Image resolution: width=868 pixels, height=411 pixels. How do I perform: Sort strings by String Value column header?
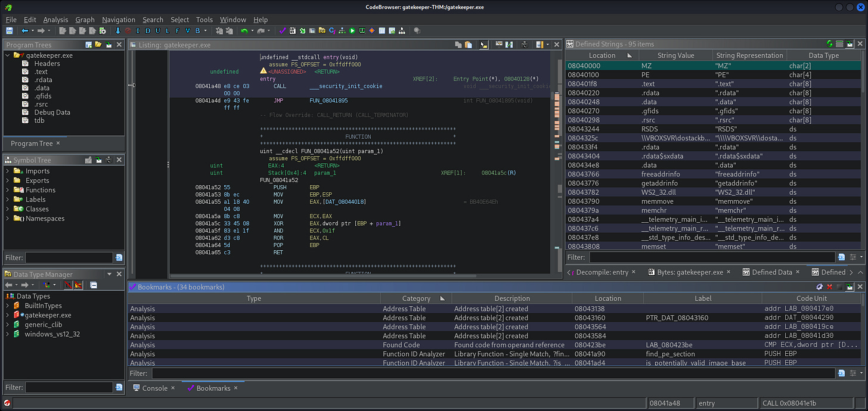pos(675,55)
